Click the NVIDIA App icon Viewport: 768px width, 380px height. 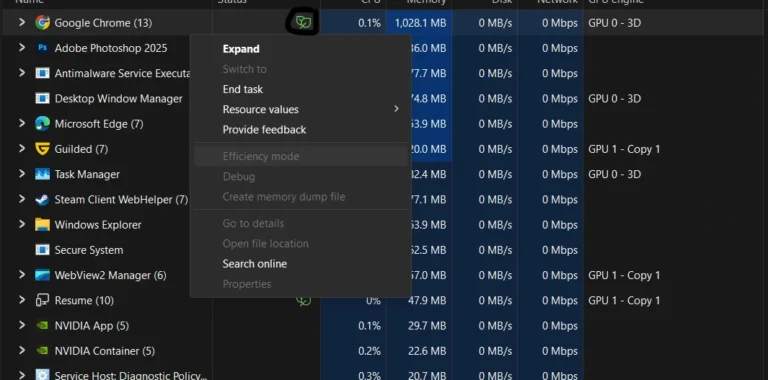[43, 326]
